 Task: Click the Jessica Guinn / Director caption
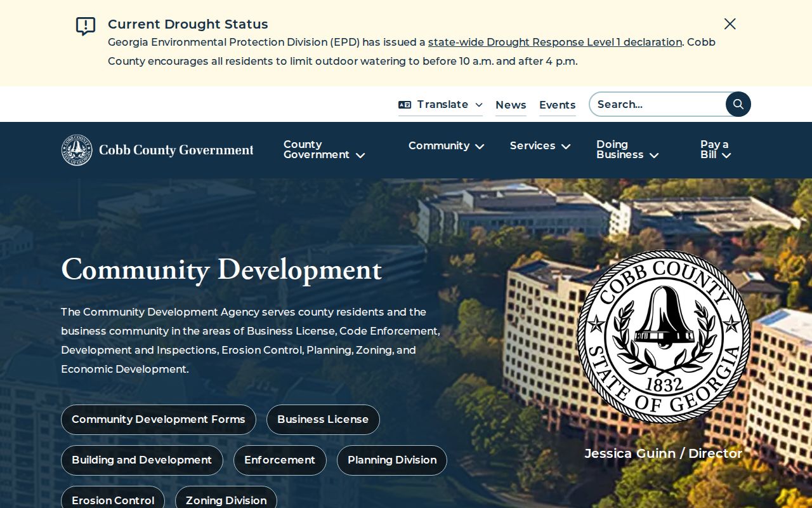pyautogui.click(x=664, y=453)
